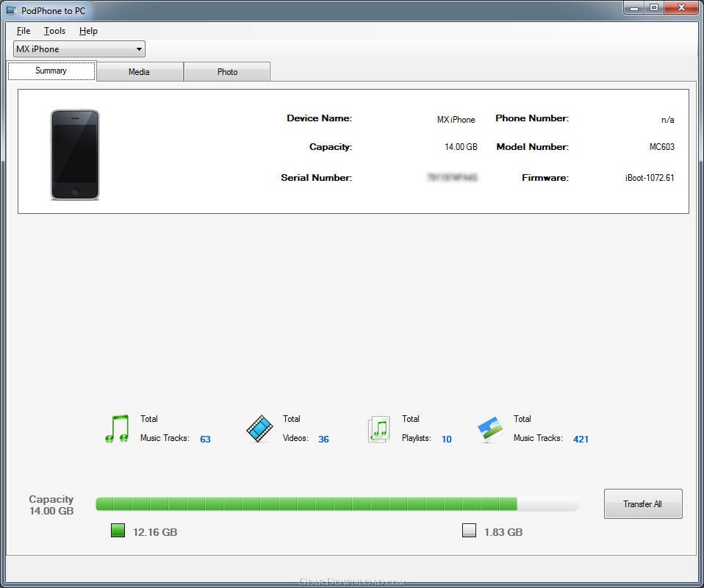Click the gray free-space swatch

point(469,531)
